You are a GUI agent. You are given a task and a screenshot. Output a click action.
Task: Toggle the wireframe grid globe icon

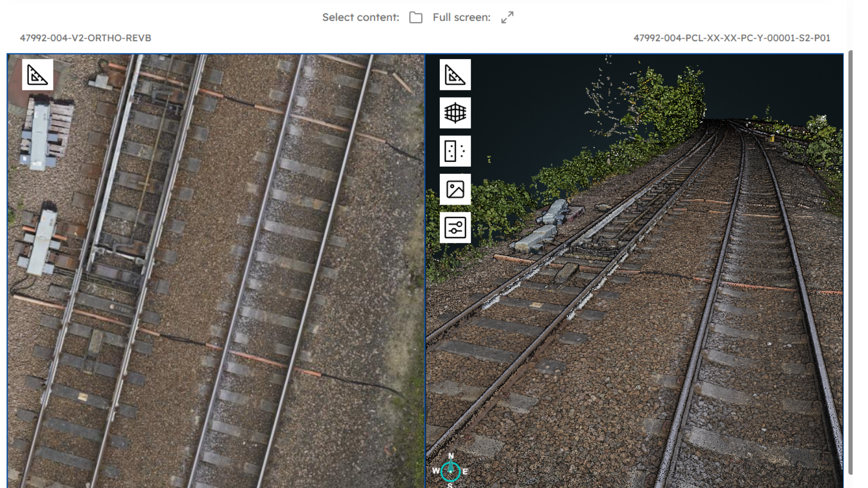coord(455,113)
